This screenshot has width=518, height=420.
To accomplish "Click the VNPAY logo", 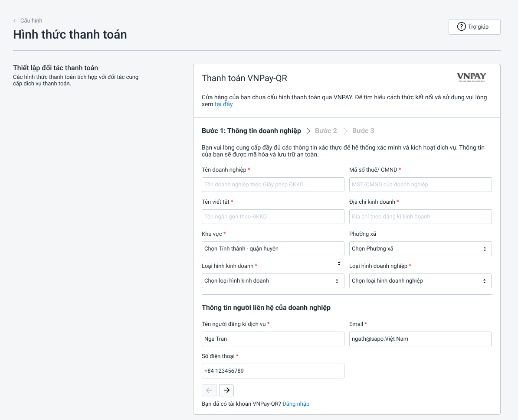I will [471, 78].
